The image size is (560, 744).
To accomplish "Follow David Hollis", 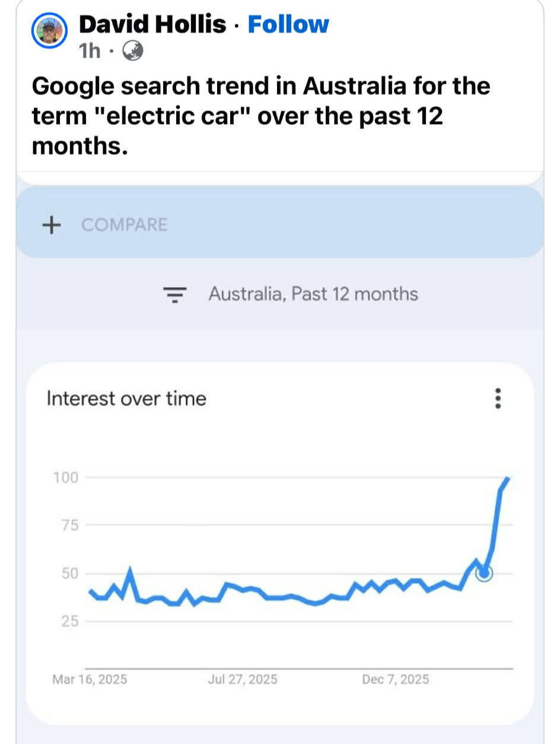I will 288,24.
